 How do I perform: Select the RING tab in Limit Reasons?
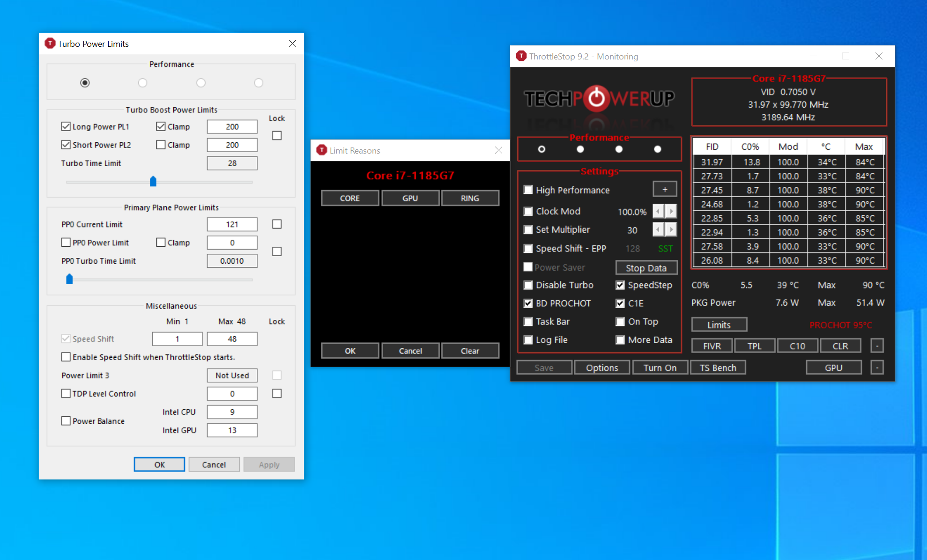[470, 198]
